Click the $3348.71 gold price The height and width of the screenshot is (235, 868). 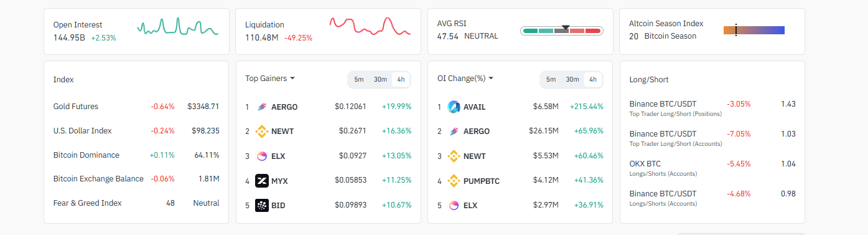pyautogui.click(x=203, y=107)
